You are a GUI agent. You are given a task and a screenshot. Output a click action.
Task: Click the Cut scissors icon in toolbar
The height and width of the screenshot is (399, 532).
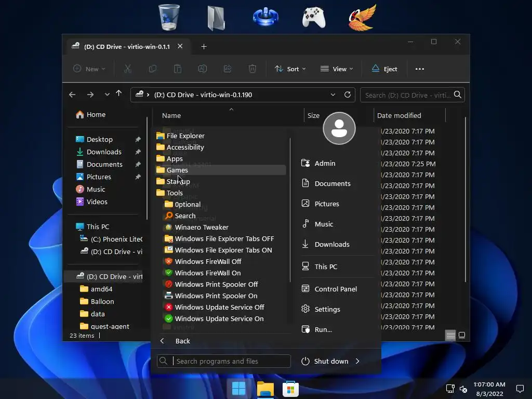(x=128, y=69)
